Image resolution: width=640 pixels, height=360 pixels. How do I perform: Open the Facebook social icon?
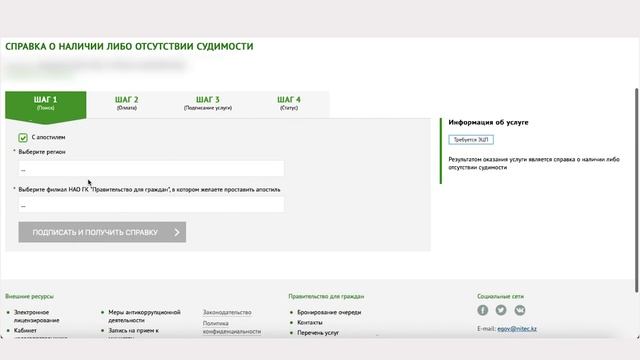(x=482, y=310)
